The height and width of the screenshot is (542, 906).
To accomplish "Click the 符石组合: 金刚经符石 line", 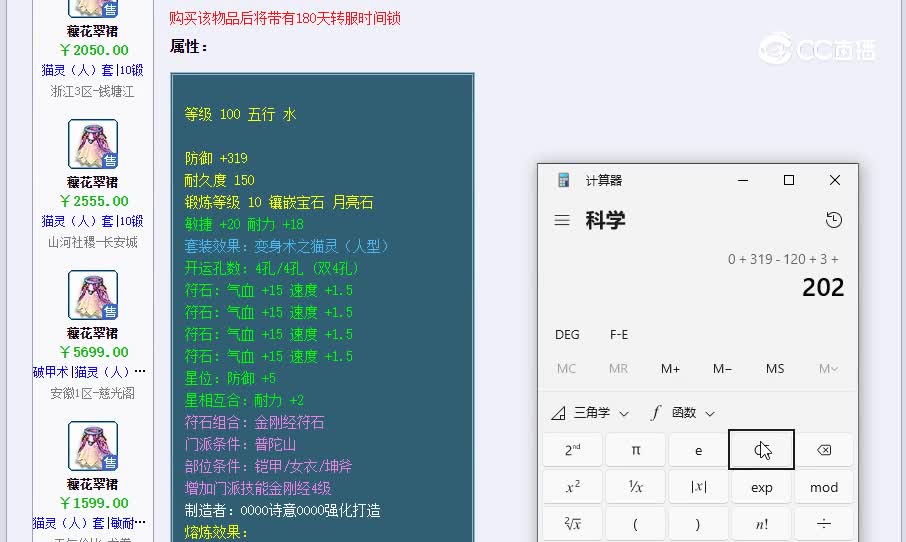I will coord(254,422).
